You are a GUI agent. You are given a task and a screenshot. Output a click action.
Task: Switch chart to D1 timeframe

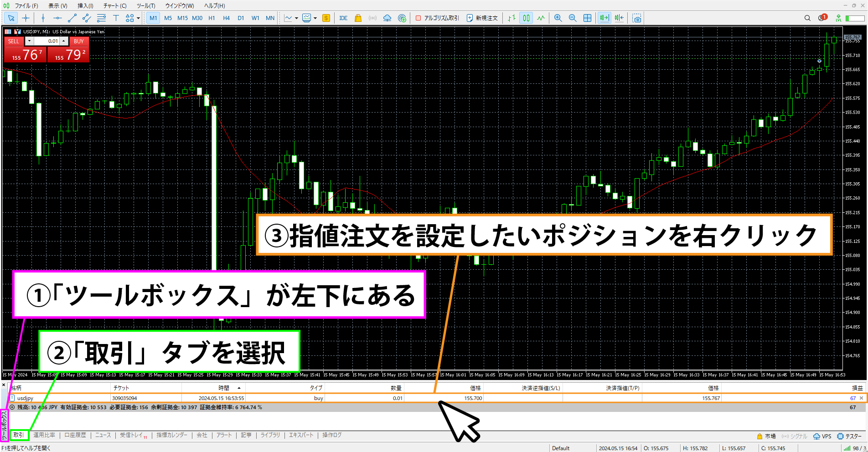point(241,18)
